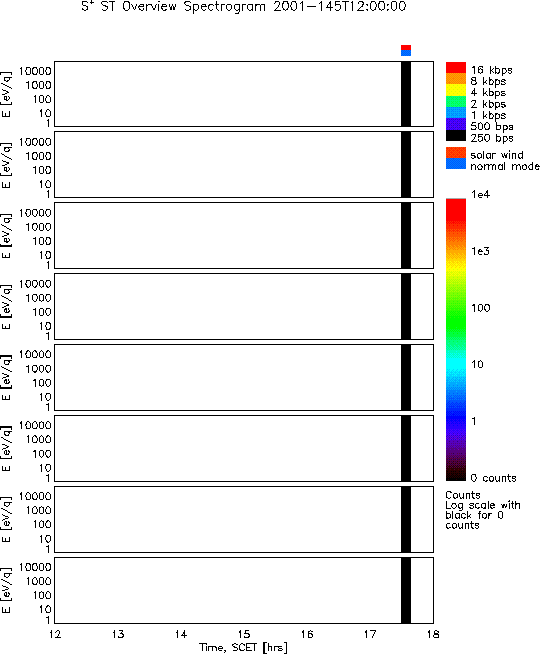This screenshot has height=654, width=540.
Task: Click the plot title text
Action: (x=244, y=7)
